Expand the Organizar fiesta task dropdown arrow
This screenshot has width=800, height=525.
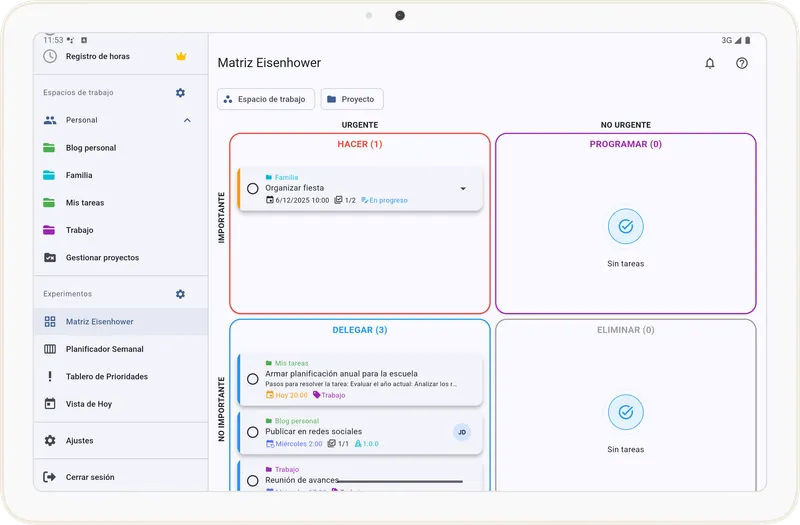463,189
